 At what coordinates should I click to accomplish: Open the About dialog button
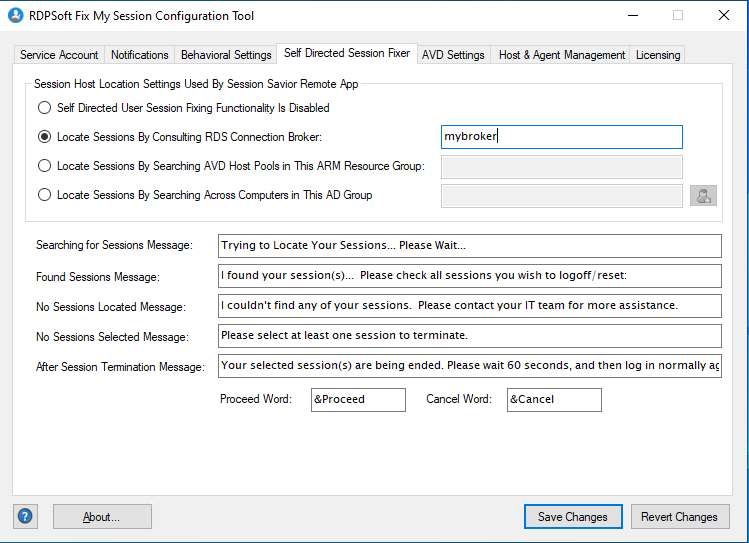point(102,517)
